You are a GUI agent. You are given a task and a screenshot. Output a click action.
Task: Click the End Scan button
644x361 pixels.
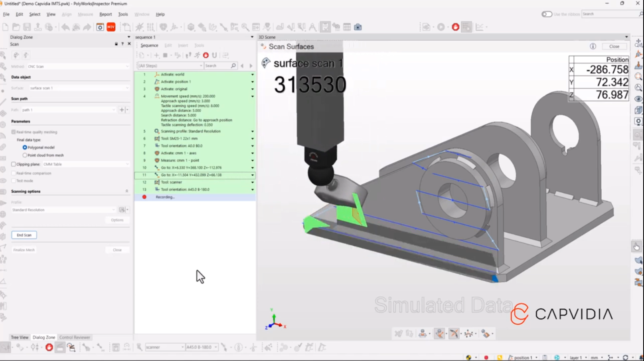tap(24, 235)
